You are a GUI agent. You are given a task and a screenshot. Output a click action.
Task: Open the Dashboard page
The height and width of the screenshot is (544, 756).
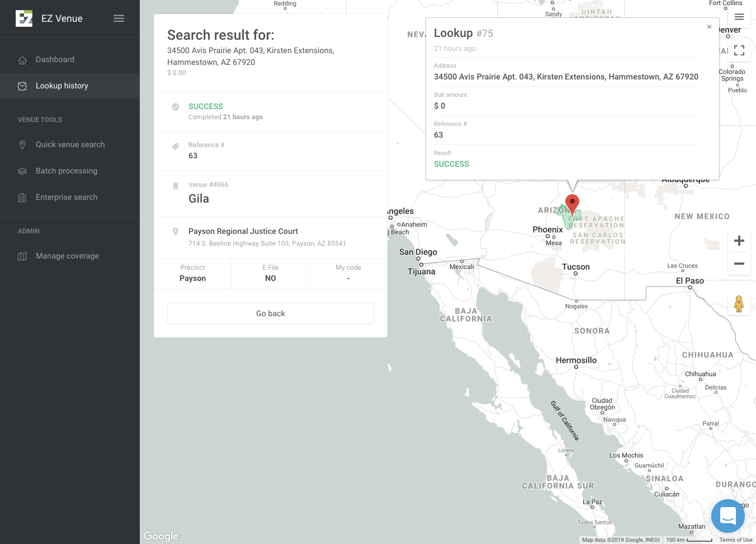coord(55,60)
